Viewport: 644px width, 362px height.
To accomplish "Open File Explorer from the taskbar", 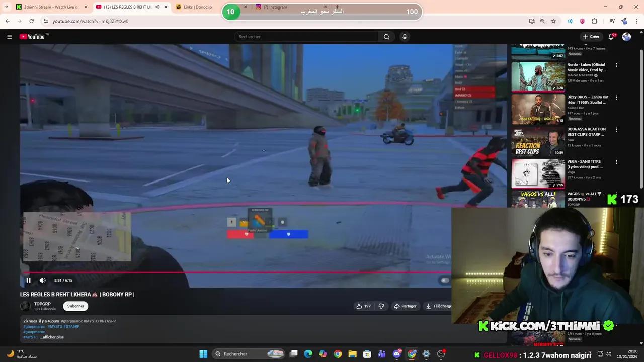I will click(x=352, y=354).
